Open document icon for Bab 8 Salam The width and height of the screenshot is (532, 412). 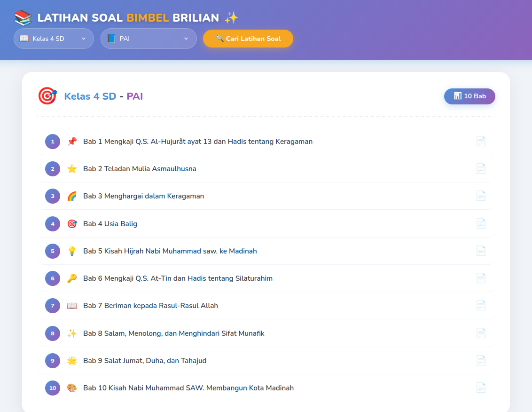pos(481,333)
